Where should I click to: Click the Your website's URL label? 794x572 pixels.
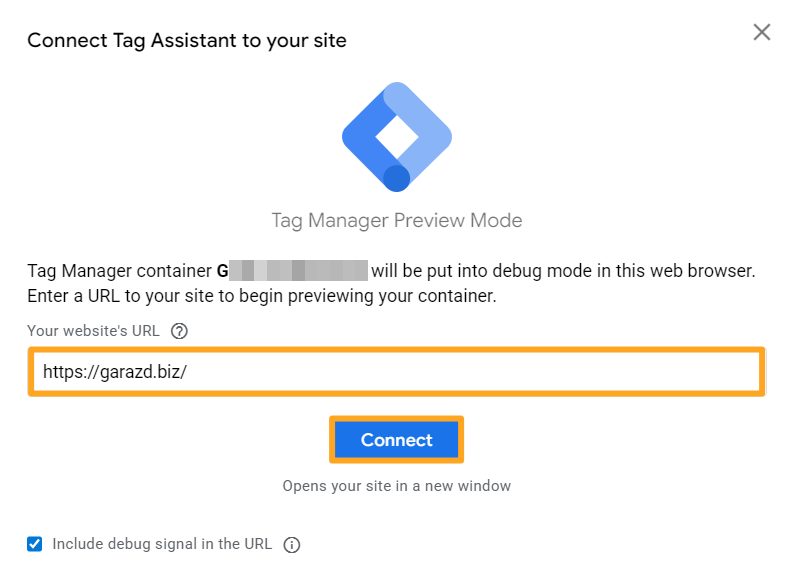(94, 331)
